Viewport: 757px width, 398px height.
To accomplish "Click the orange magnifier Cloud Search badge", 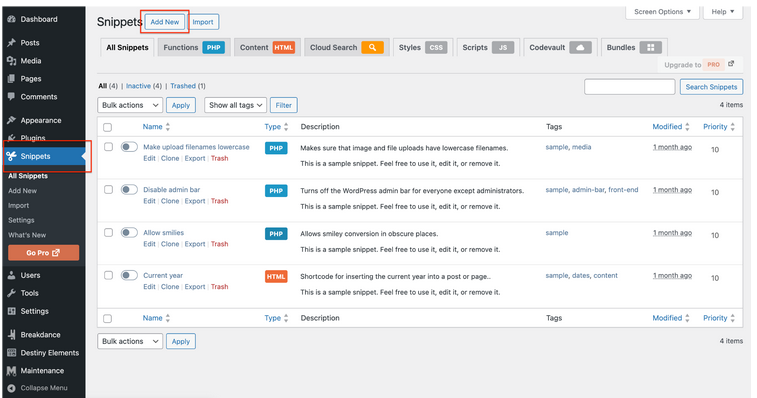I will click(x=372, y=47).
